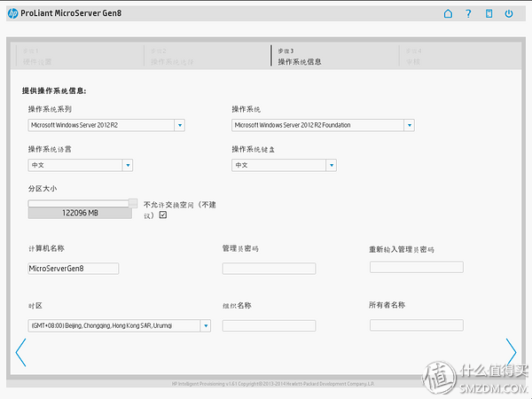Continue with the right arrow

[511, 351]
